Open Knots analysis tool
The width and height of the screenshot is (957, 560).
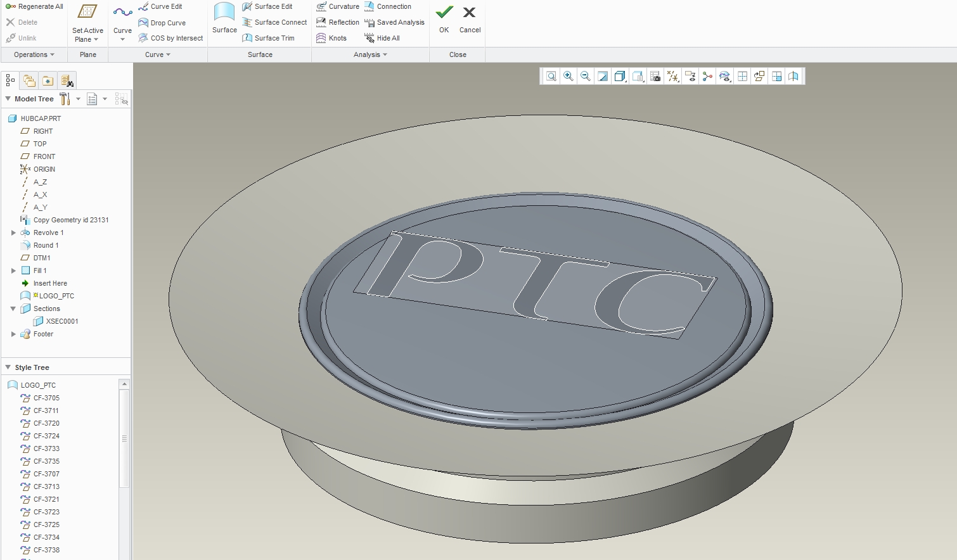point(331,38)
